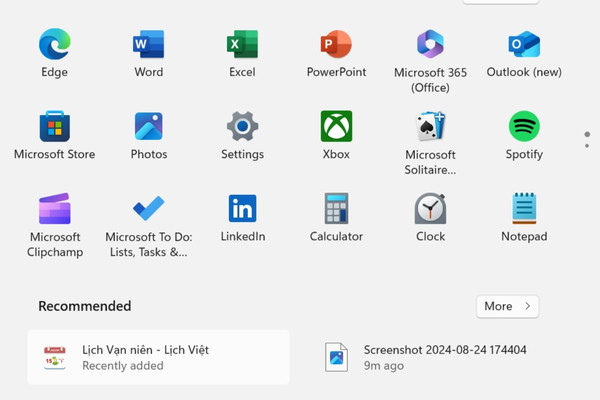
Task: Open Microsoft Solitaire card game
Action: click(430, 126)
